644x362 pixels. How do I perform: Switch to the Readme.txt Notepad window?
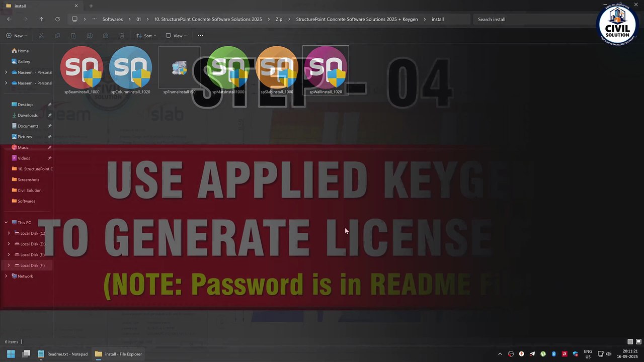pos(62,354)
